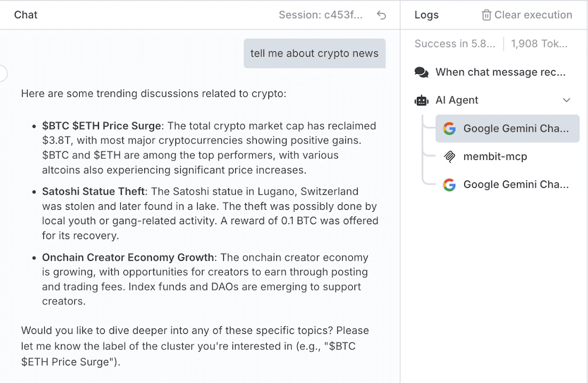Click the Logs panel title

427,15
